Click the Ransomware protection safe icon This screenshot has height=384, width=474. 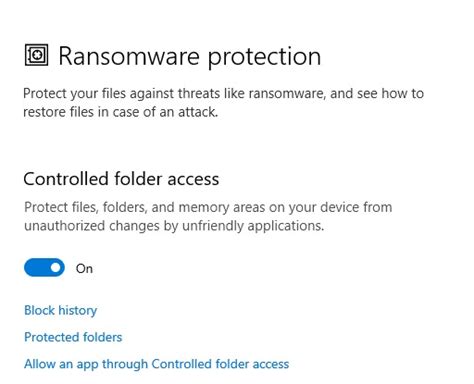tap(36, 55)
